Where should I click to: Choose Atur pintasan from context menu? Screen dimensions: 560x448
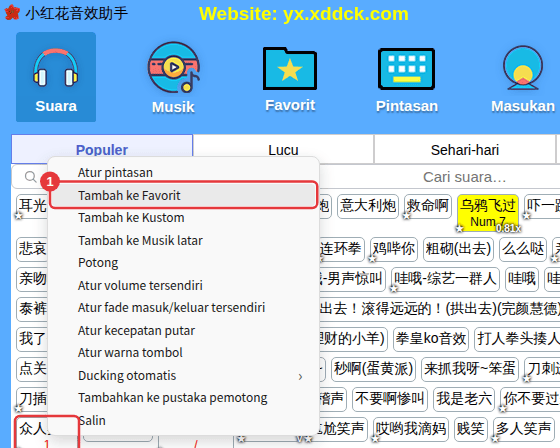[183, 173]
